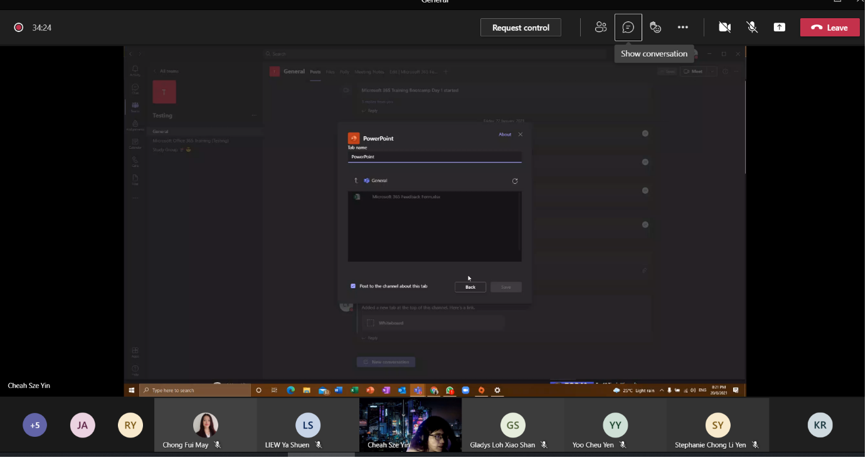Switch to the Meeting Notes tab
This screenshot has height=460, width=868.
tap(369, 72)
